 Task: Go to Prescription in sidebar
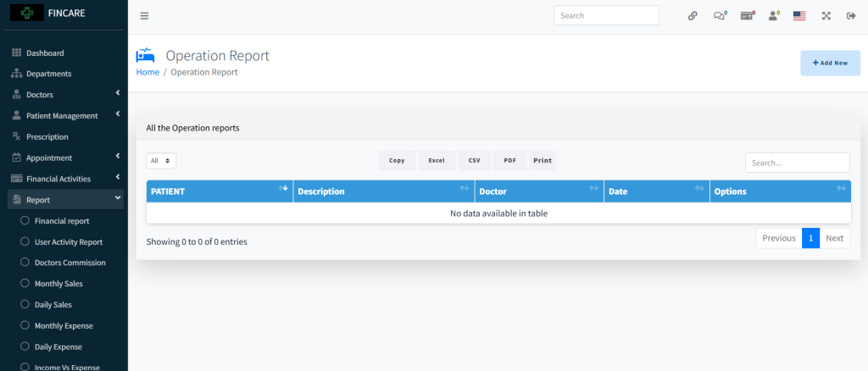47,137
